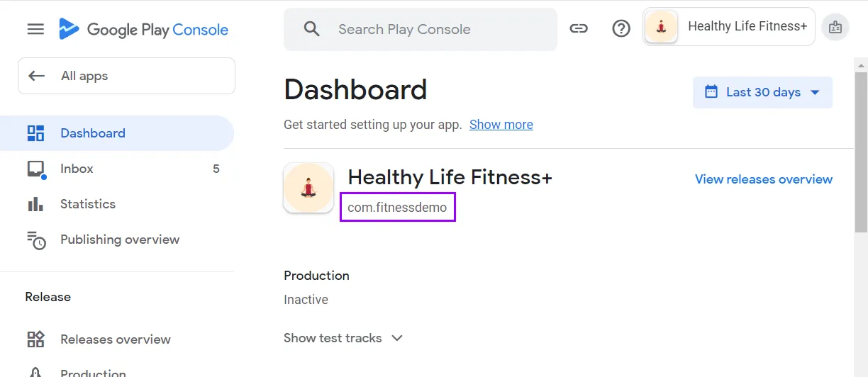Click the Inbox sidebar icon
868x377 pixels.
pyautogui.click(x=35, y=169)
